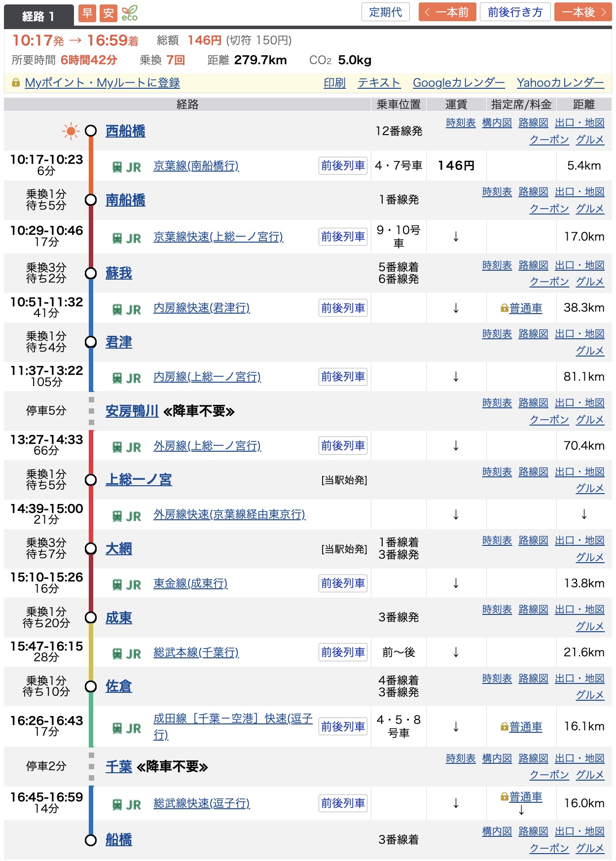Click the JR train icon for 東金線(成東行)
The width and height of the screenshot is (616, 861).
(x=117, y=585)
